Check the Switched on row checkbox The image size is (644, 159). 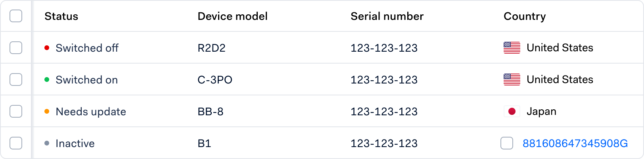click(16, 79)
